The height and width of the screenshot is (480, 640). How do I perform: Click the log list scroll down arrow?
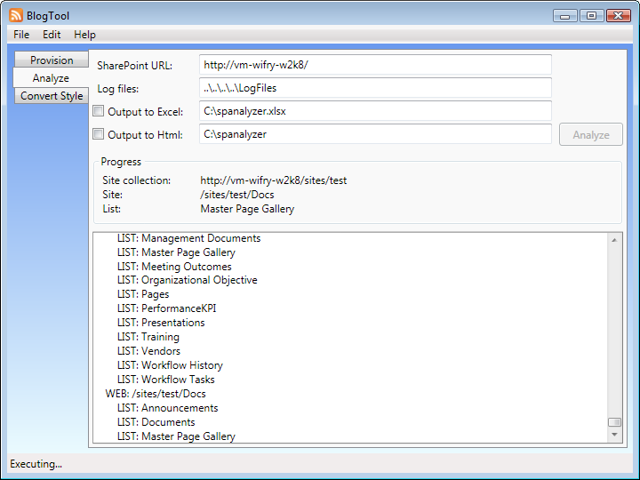pos(614,435)
